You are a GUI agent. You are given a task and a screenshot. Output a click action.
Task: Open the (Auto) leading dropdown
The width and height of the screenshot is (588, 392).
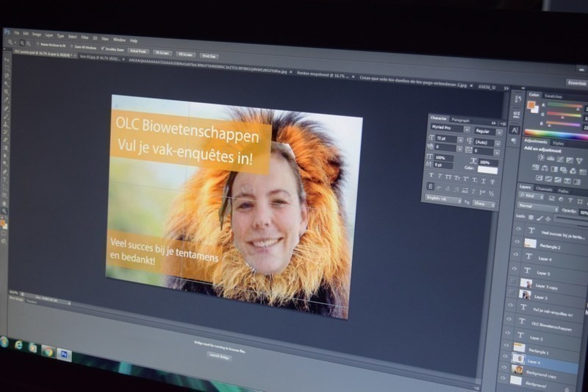point(498,143)
